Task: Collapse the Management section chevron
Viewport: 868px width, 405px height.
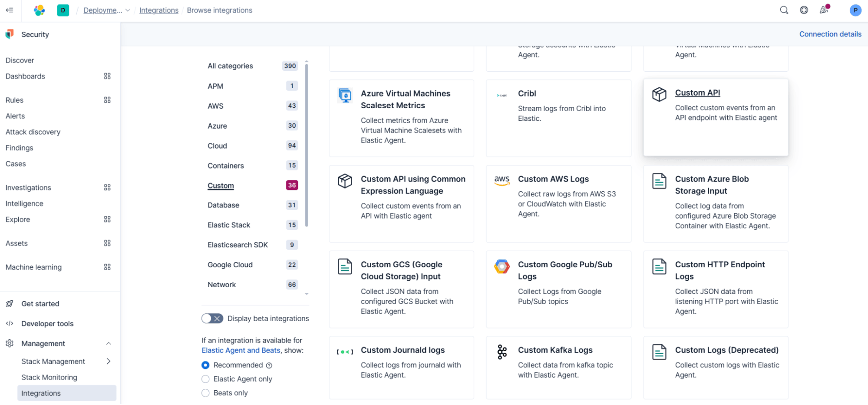Action: point(109,343)
